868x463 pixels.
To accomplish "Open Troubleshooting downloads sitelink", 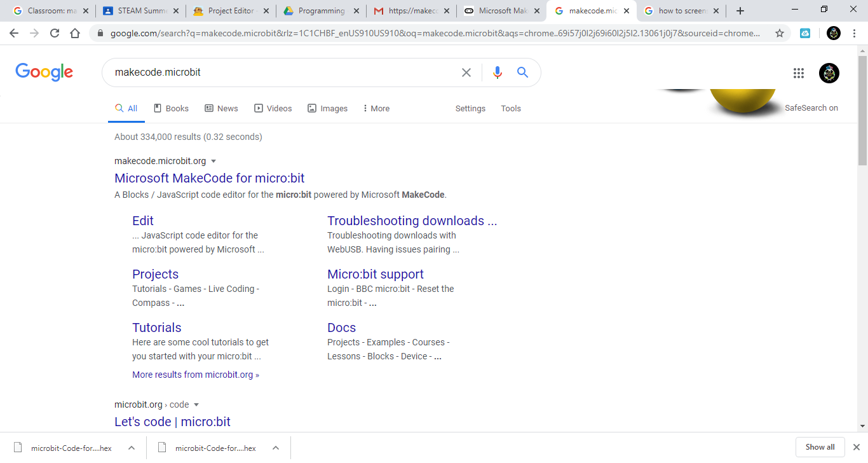I will (412, 221).
